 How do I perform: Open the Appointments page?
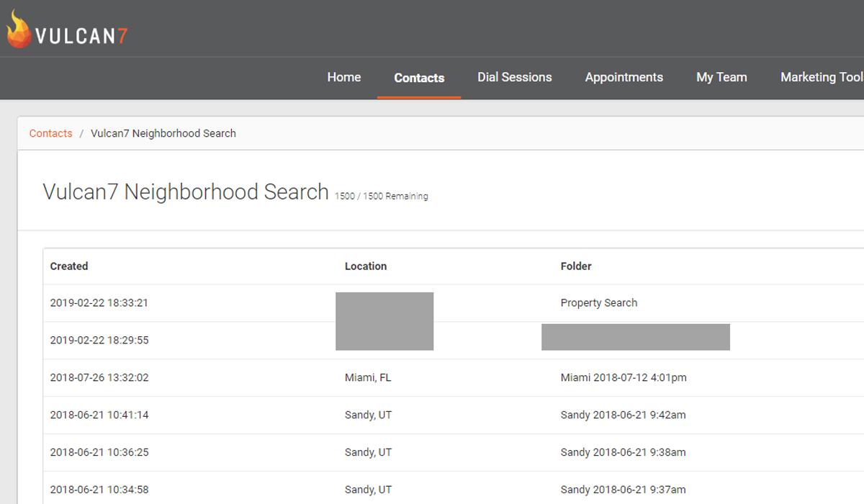tap(624, 77)
